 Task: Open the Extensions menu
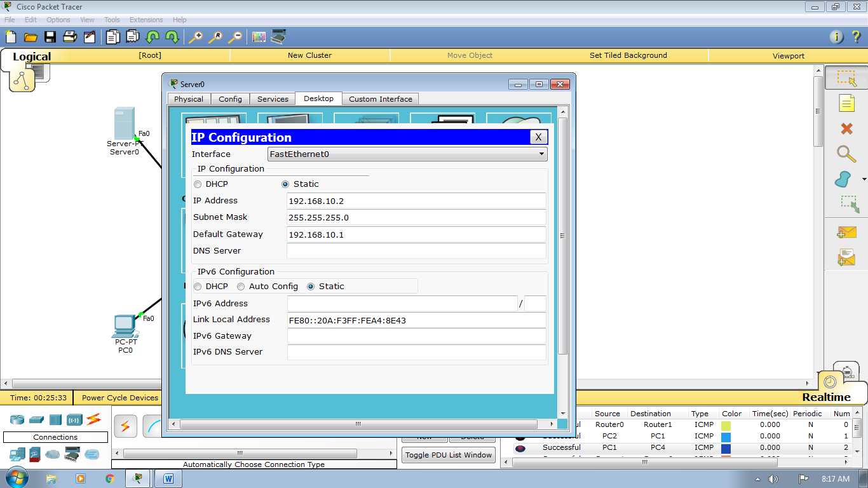click(146, 20)
